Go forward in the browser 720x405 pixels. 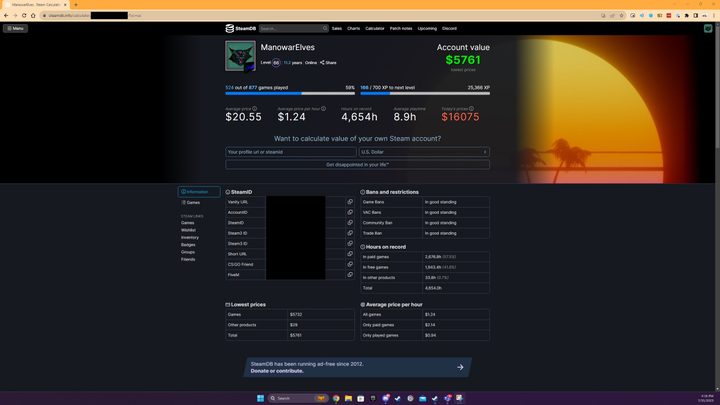[15, 16]
